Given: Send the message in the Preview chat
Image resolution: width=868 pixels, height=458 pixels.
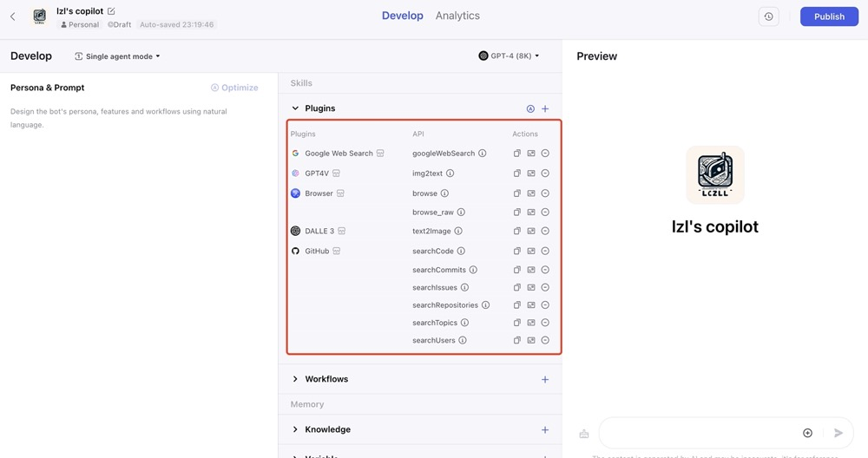Looking at the screenshot, I should (x=838, y=433).
